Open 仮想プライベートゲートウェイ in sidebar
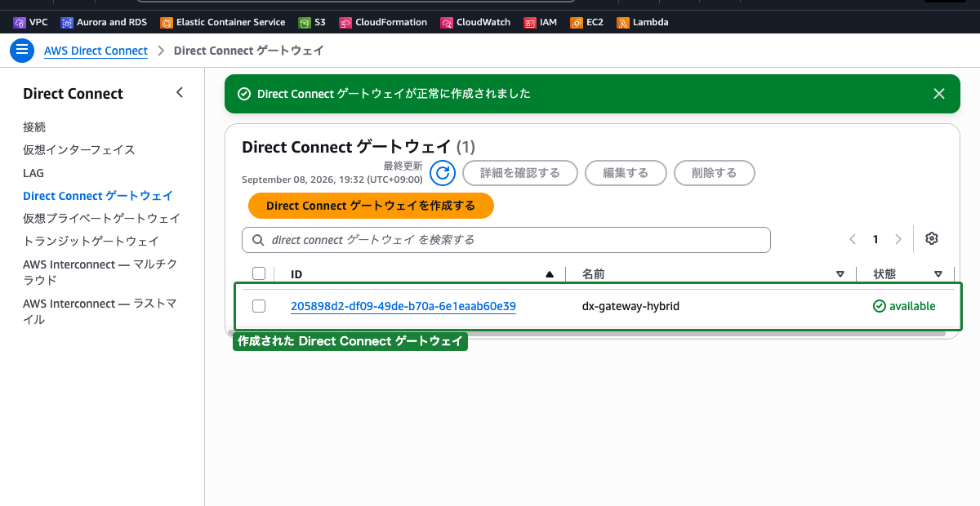 click(101, 219)
